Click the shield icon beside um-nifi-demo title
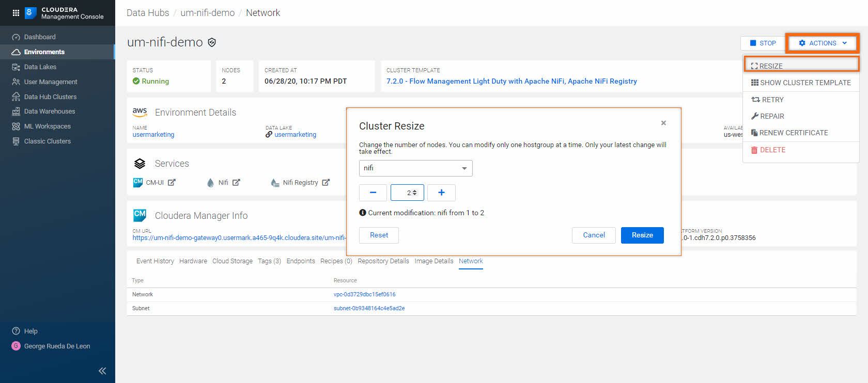 click(212, 42)
